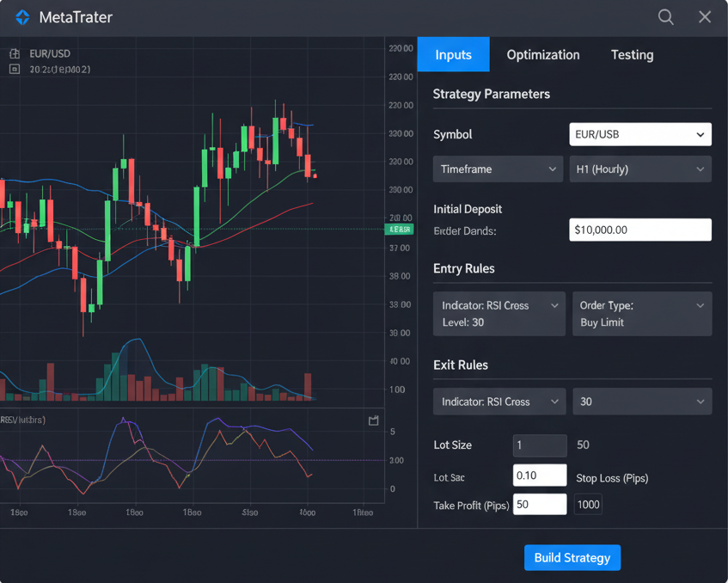Switch to the Optimization tab
The image size is (728, 583).
(x=542, y=54)
